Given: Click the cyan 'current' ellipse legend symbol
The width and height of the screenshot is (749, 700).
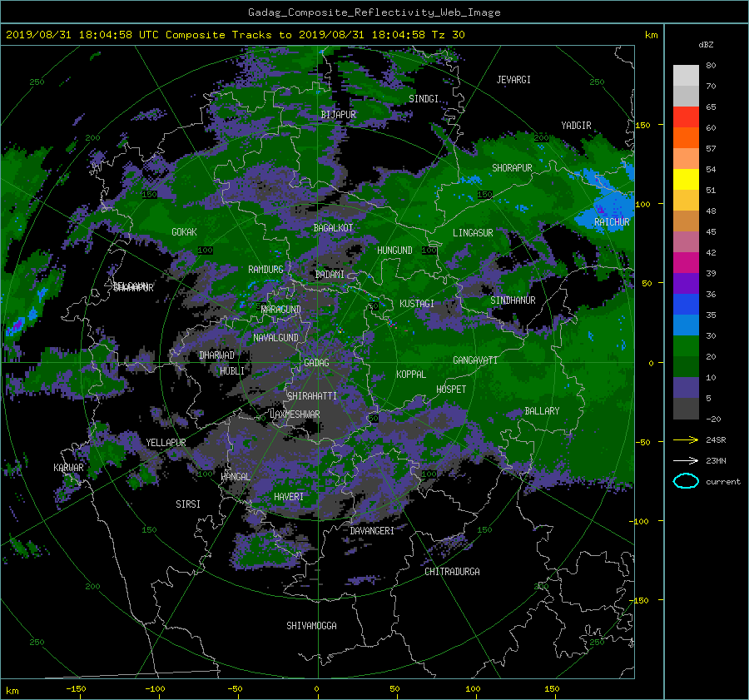Looking at the screenshot, I should click(686, 481).
